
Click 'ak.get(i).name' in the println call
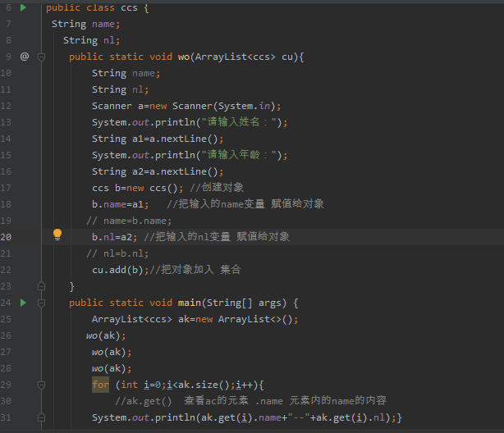point(241,417)
